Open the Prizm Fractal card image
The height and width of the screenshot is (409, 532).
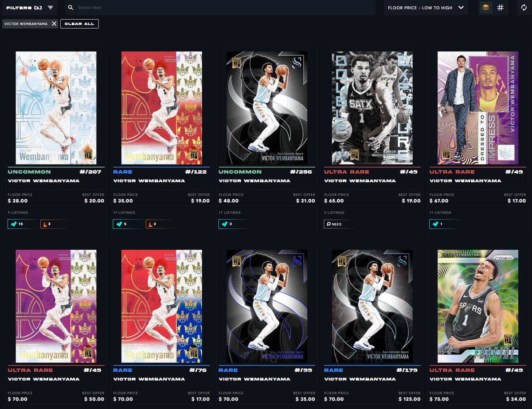click(x=478, y=306)
